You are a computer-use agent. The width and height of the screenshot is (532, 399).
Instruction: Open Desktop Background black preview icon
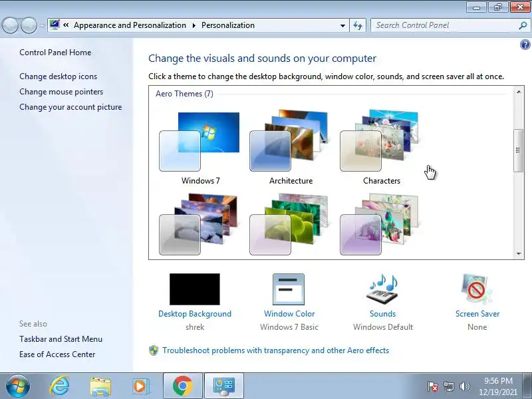tap(194, 289)
